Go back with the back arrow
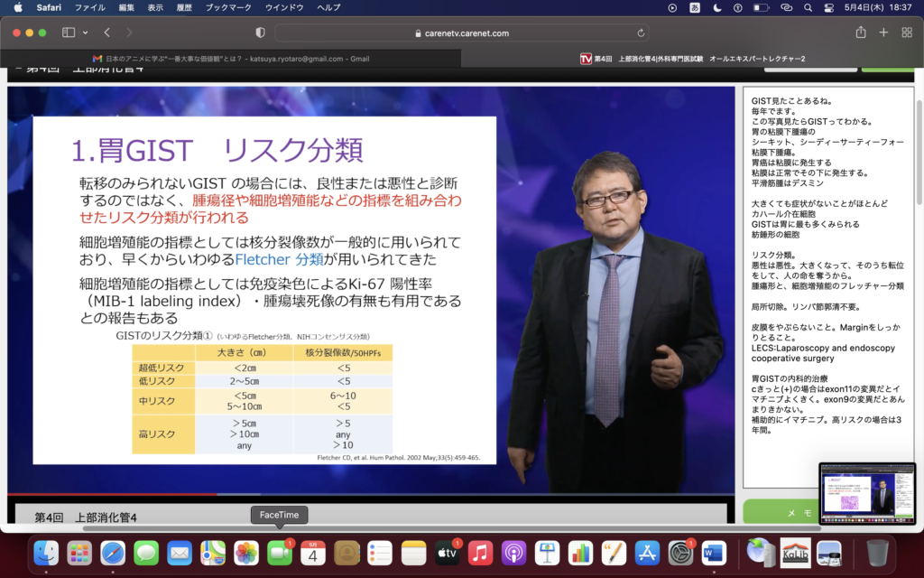This screenshot has height=578, width=924. (x=106, y=33)
